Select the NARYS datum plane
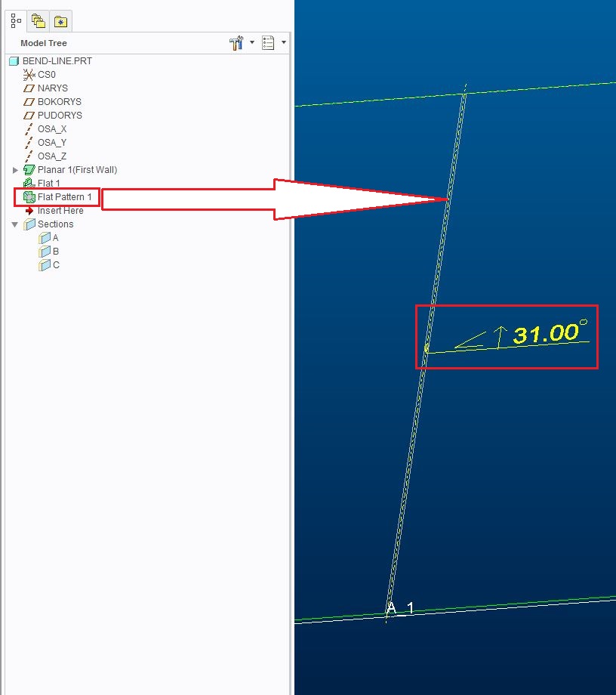This screenshot has height=695, width=616. point(52,88)
